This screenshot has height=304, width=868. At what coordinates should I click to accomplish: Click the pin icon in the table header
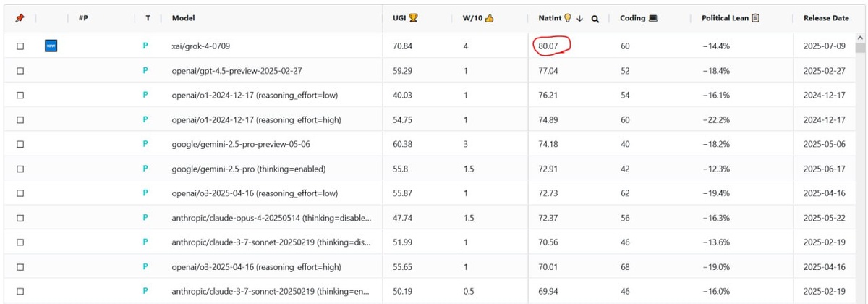[20, 18]
